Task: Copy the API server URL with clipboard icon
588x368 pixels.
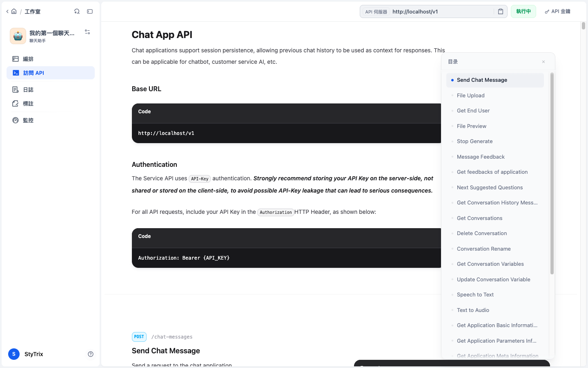Action: coord(501,11)
